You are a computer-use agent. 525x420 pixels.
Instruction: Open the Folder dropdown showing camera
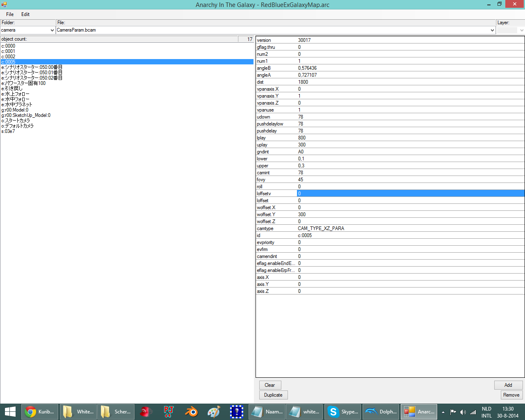[27, 30]
